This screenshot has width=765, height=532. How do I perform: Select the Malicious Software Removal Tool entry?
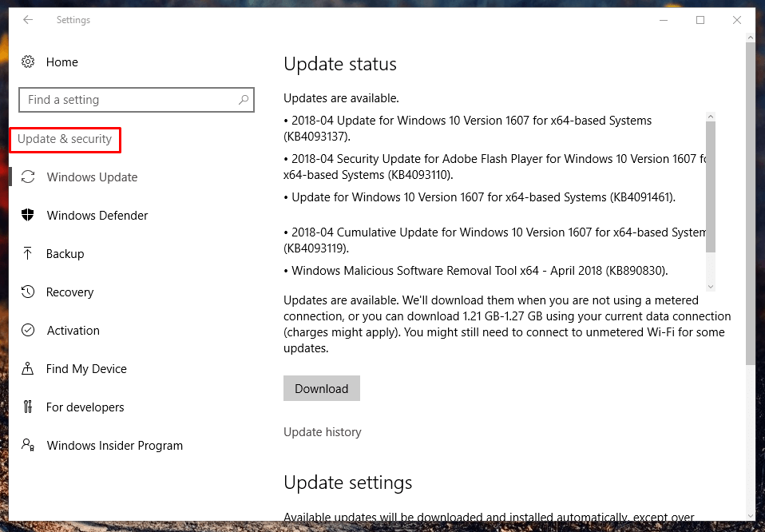pyautogui.click(x=476, y=271)
